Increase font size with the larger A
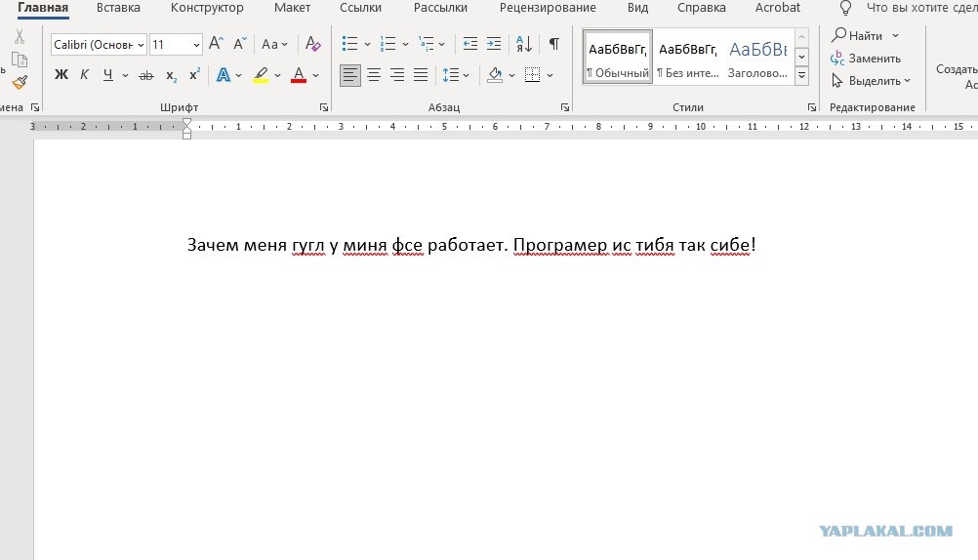 click(x=216, y=44)
